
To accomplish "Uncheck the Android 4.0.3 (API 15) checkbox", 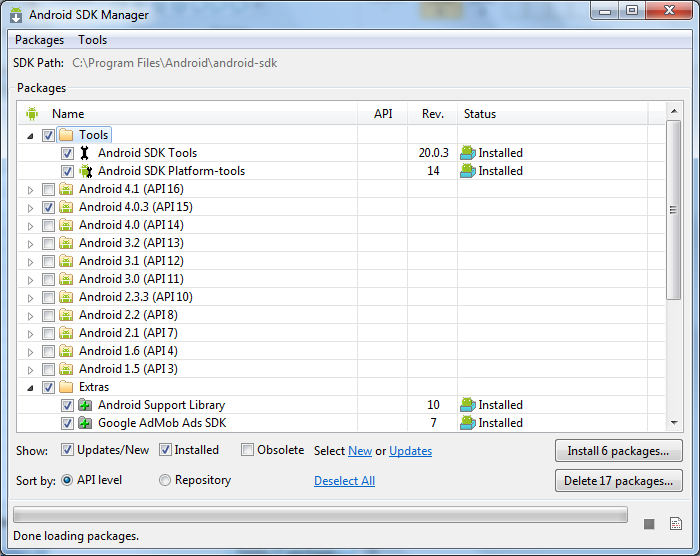I will [48, 207].
